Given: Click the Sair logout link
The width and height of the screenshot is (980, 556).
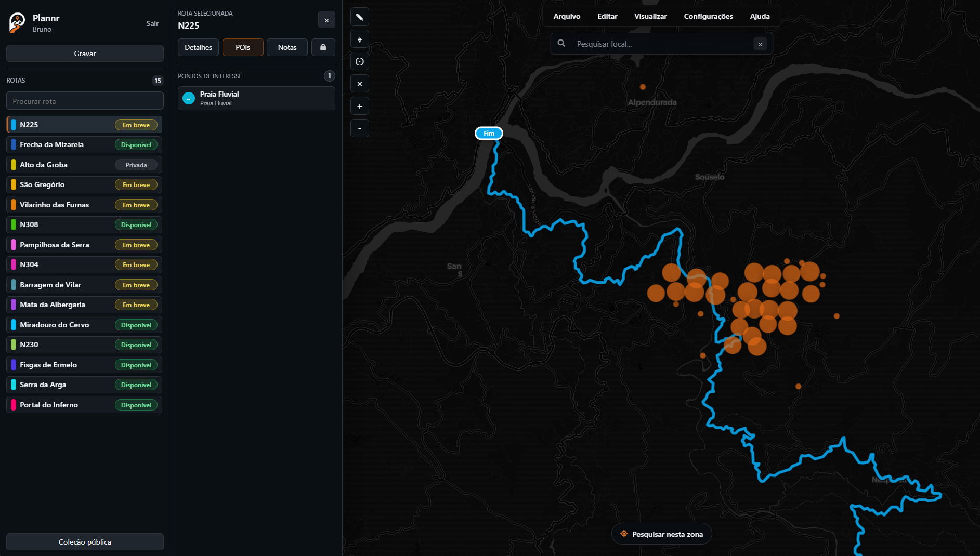Looking at the screenshot, I should (x=152, y=23).
